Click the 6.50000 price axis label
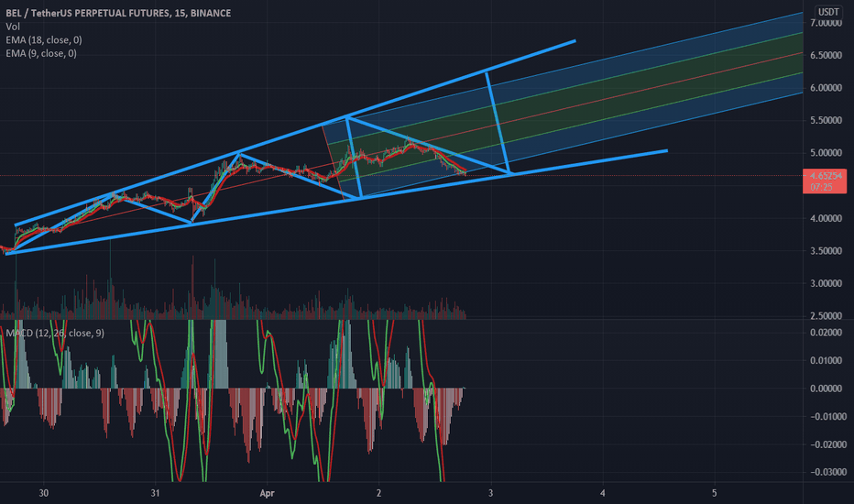 click(826, 56)
